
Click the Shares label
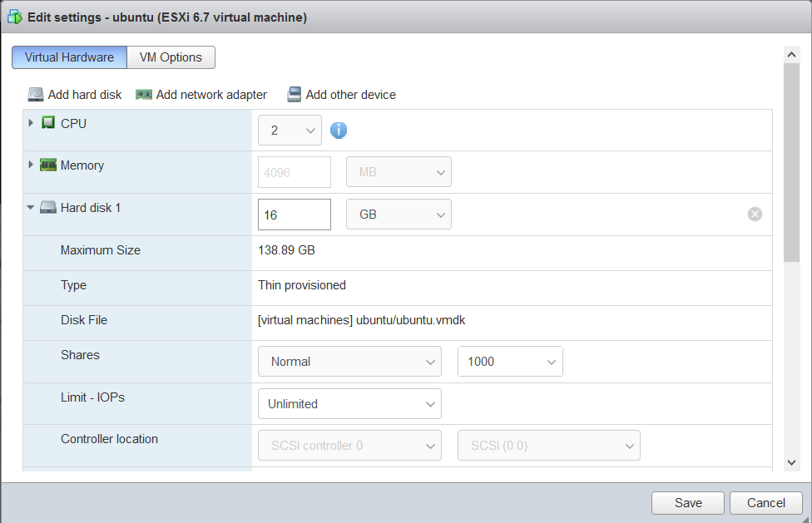click(80, 355)
